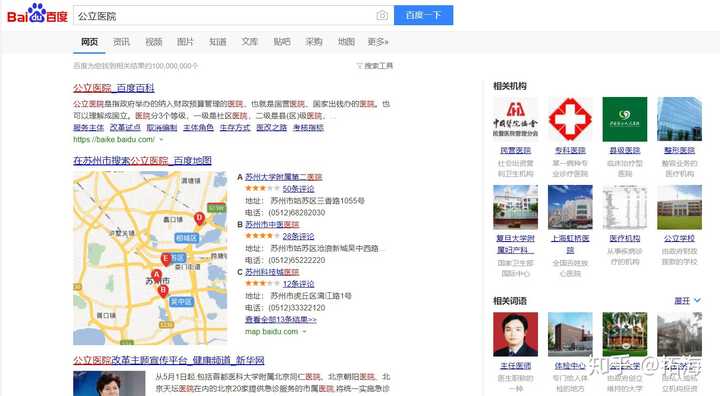Image resolution: width=720 pixels, height=396 pixels.
Task: Click the green 县级医院 logo thumbnail
Action: [x=624, y=119]
